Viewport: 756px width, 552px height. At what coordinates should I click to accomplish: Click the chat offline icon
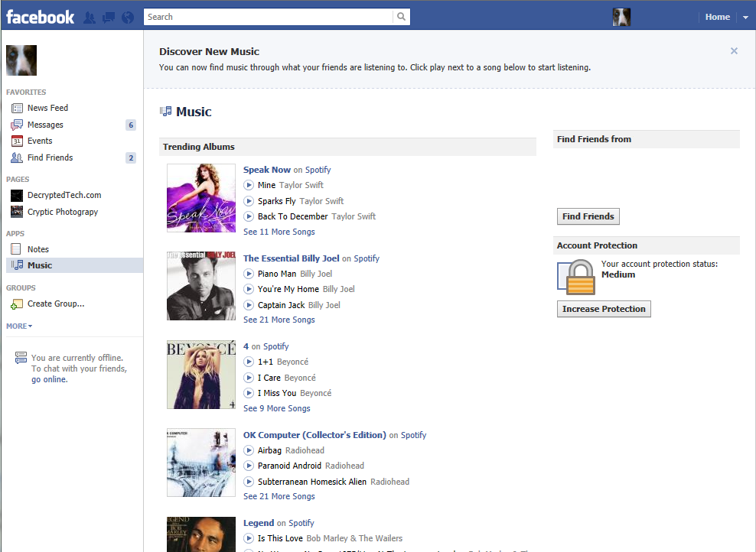[21, 358]
